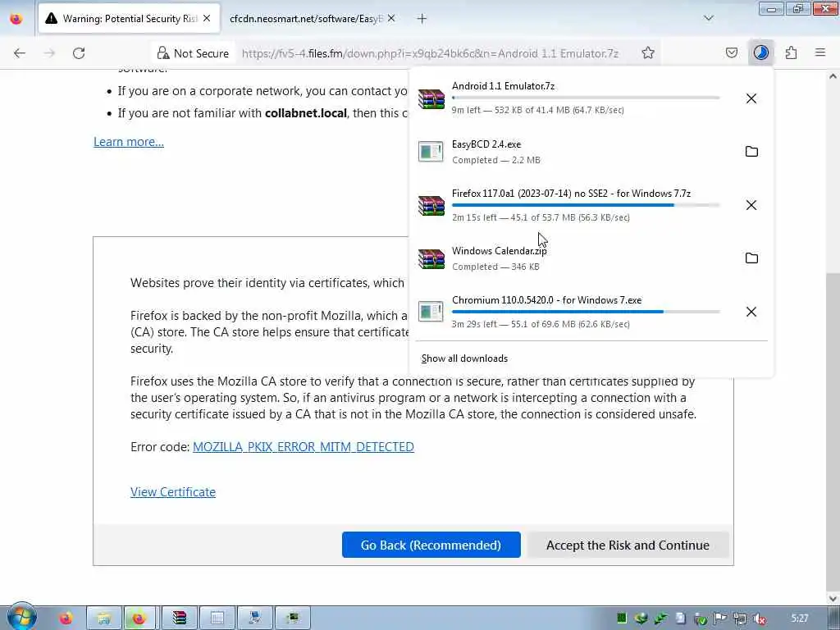840x630 pixels.
Task: Switch to the cfcdn.neosmart.net tab
Action: click(x=305, y=19)
